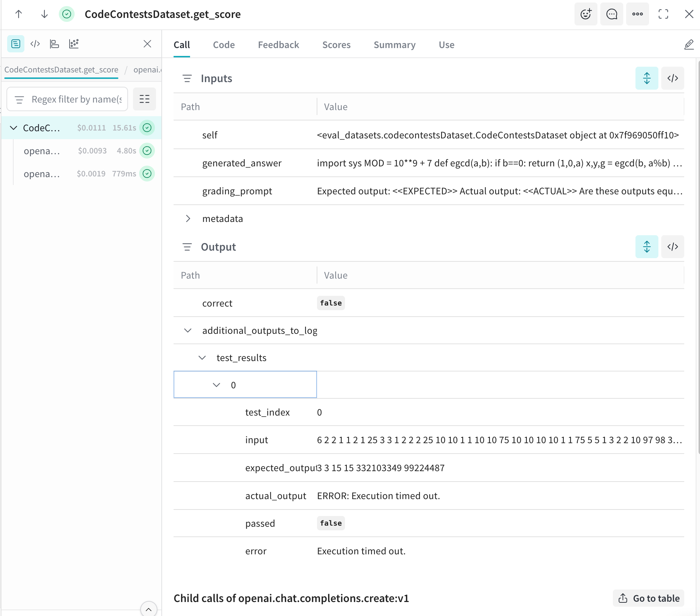This screenshot has height=616, width=700.
Task: Open the comment notes icon
Action: 611,14
